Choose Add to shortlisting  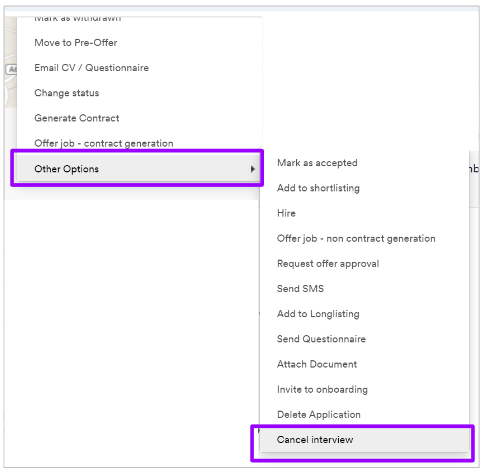[318, 188]
